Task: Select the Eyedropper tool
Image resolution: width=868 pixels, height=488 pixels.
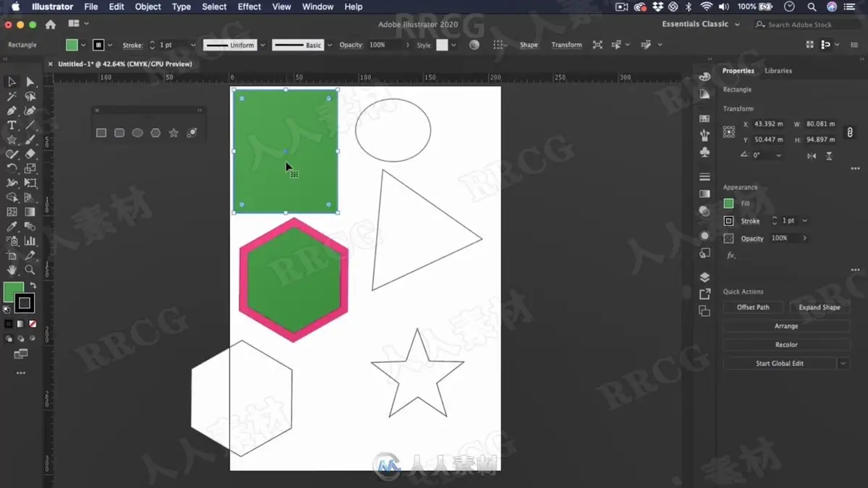Action: pos(12,226)
